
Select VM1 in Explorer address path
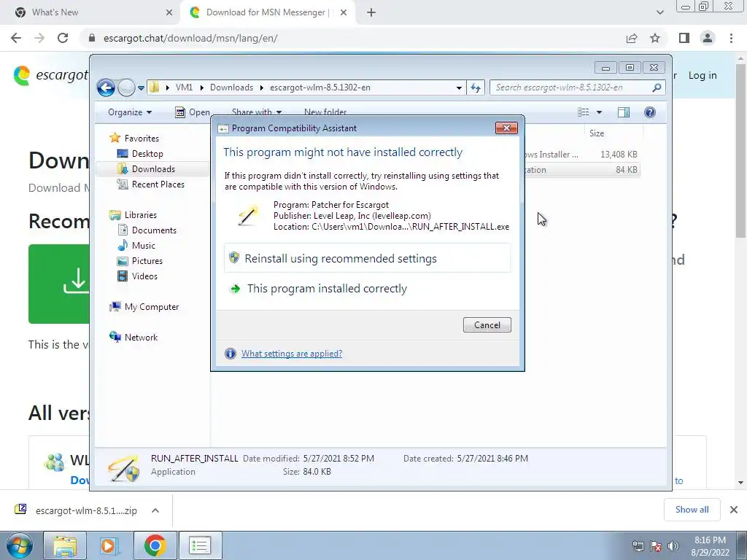click(x=184, y=87)
